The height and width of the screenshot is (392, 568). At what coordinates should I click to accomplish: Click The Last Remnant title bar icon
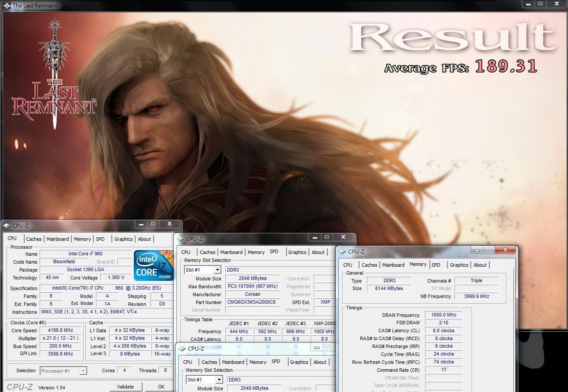point(7,6)
